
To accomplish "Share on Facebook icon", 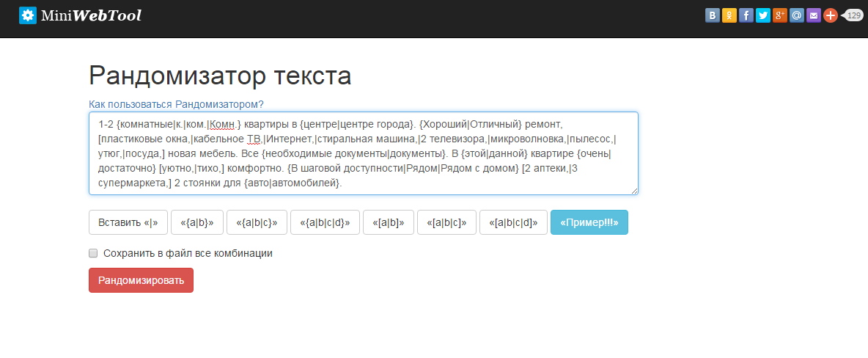I will tap(746, 15).
